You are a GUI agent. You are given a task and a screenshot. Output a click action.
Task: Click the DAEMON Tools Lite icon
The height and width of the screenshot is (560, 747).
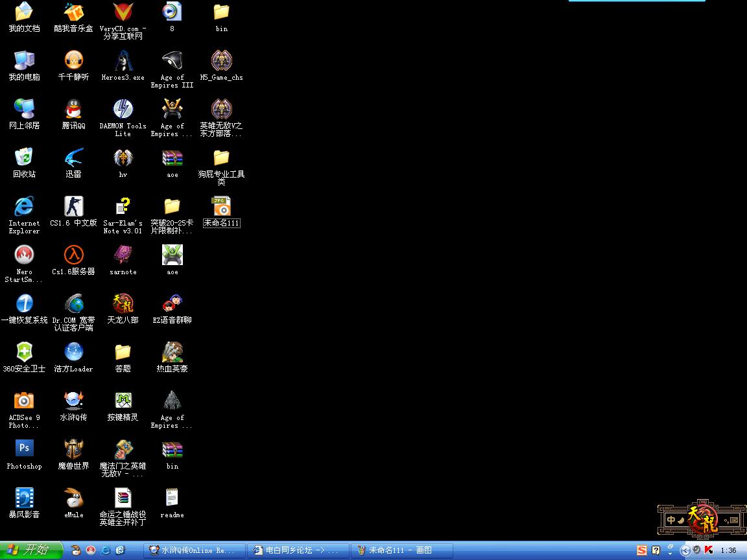click(123, 109)
